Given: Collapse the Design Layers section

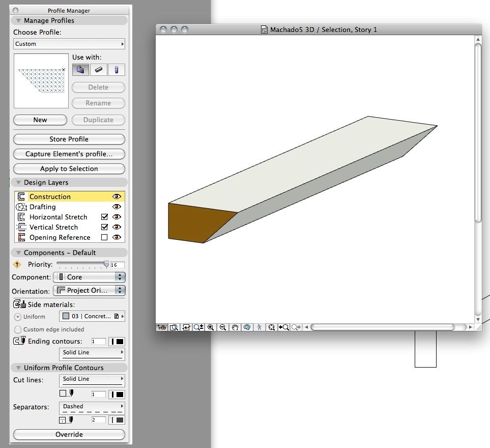Looking at the screenshot, I should pyautogui.click(x=18, y=183).
